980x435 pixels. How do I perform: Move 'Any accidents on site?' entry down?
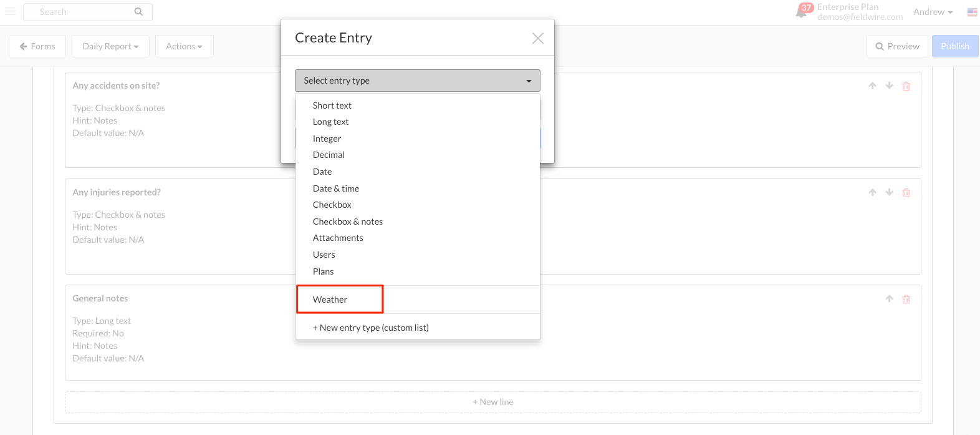(889, 86)
